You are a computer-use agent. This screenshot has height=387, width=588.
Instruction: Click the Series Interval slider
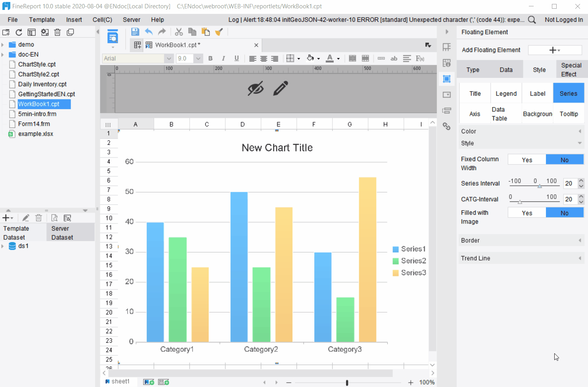(534, 185)
